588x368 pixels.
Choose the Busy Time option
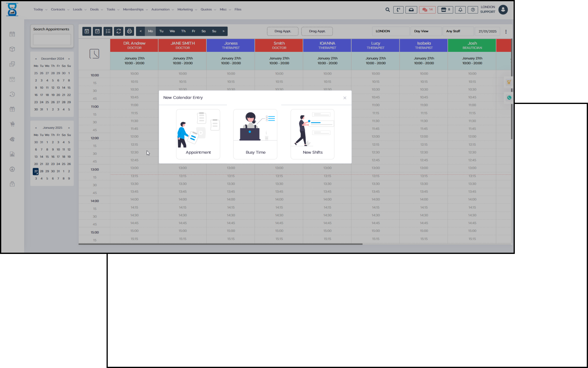click(x=255, y=134)
